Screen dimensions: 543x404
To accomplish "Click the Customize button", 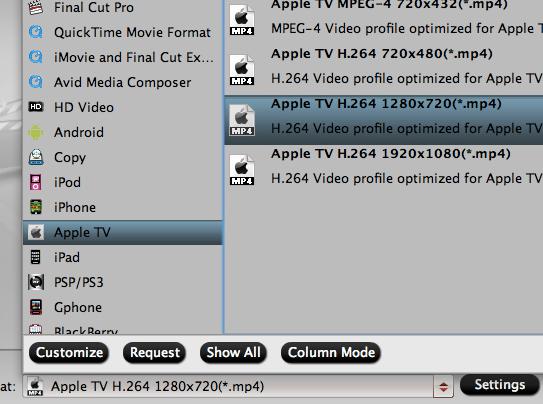I will [x=69, y=352].
